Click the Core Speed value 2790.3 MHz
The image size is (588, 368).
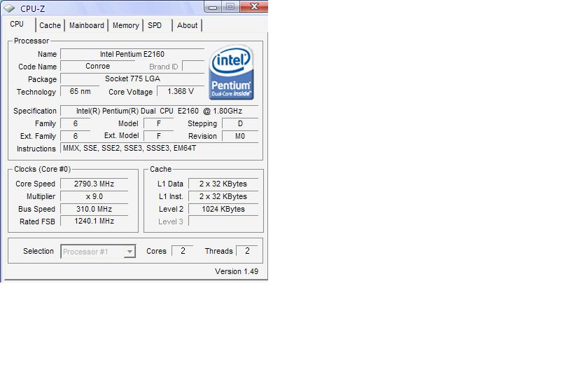[94, 184]
